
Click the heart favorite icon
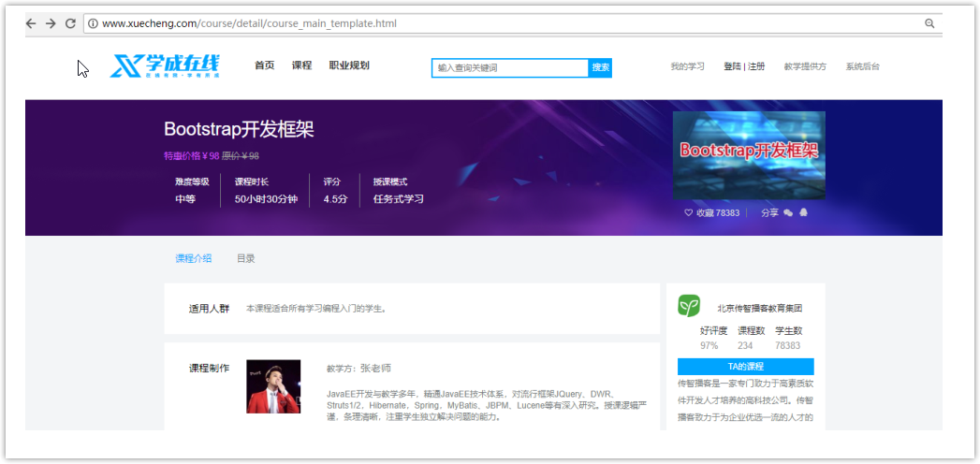point(688,213)
